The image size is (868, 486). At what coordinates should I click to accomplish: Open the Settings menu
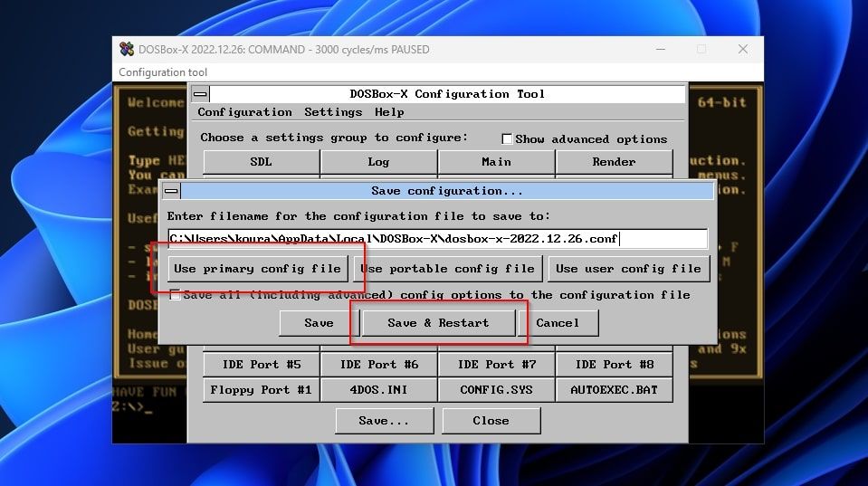pyautogui.click(x=333, y=112)
